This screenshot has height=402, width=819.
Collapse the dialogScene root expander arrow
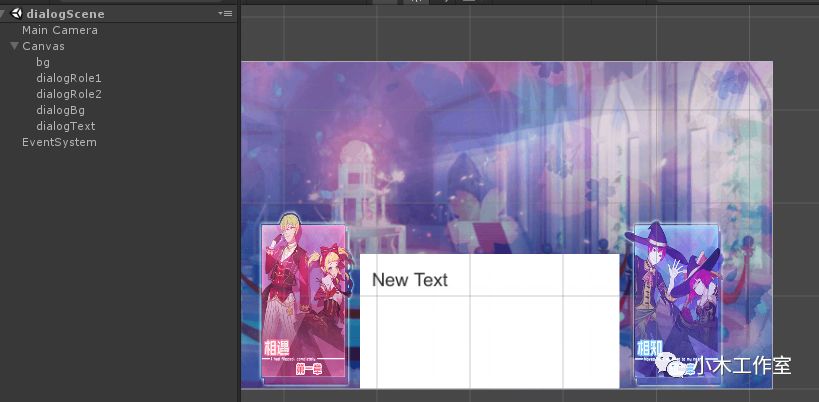(x=3, y=14)
